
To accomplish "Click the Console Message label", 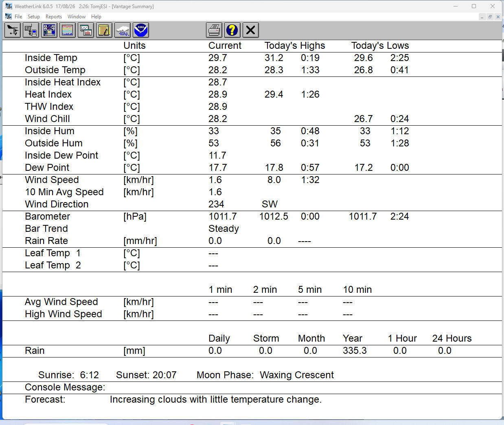I will point(65,387).
